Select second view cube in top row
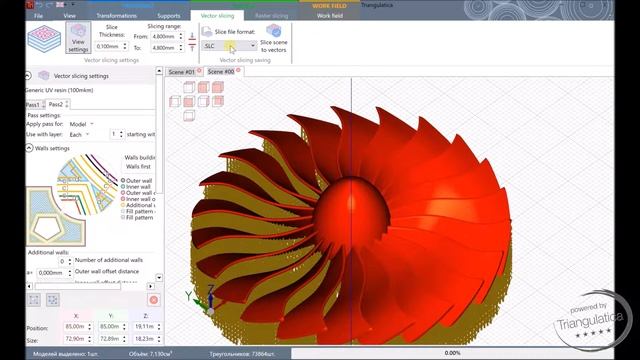 [x=203, y=87]
